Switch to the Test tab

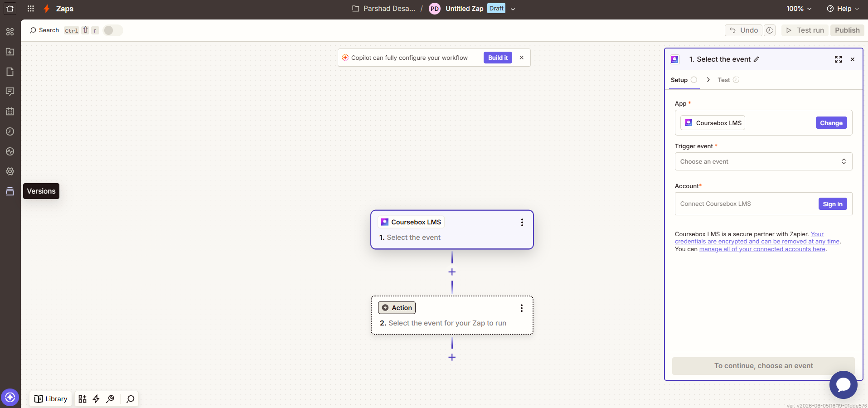[x=728, y=80]
